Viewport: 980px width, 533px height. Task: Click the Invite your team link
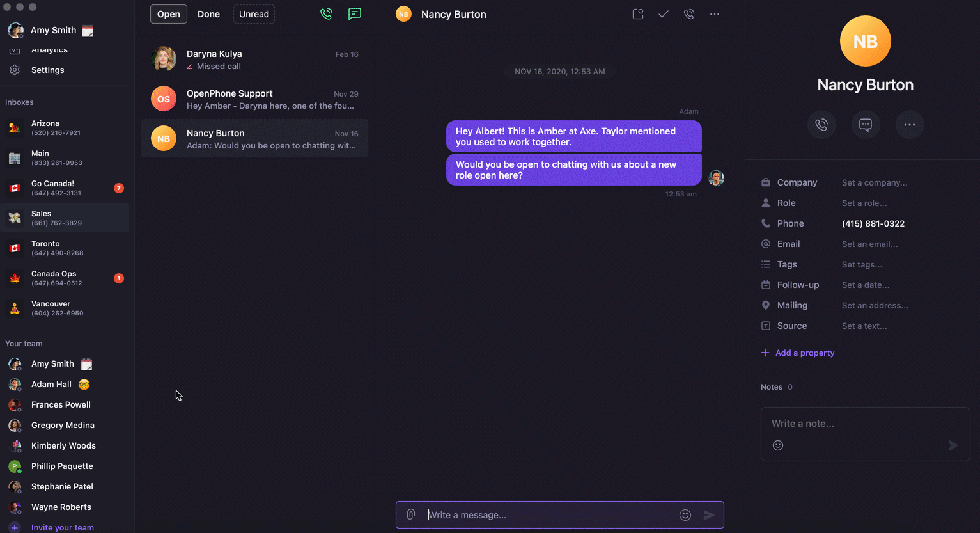click(62, 527)
